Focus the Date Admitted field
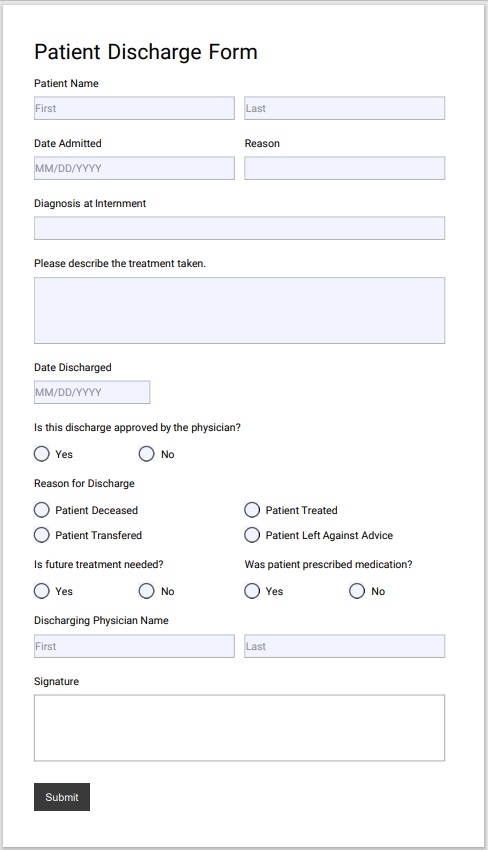Screen dimensions: 488x850 (x=134, y=168)
